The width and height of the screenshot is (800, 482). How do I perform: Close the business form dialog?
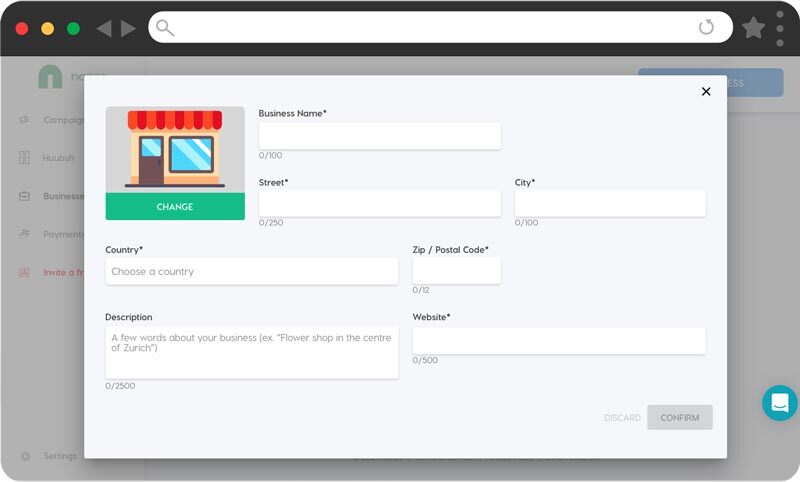coord(706,91)
